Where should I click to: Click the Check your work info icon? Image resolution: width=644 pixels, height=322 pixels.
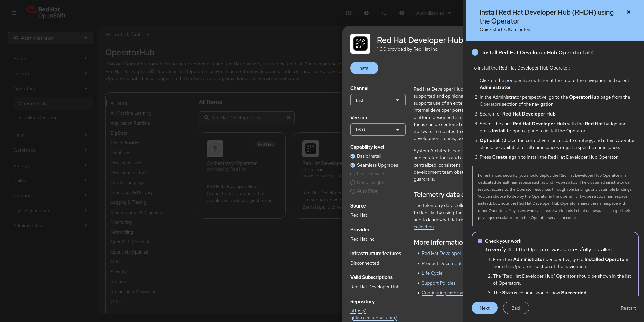click(480, 241)
